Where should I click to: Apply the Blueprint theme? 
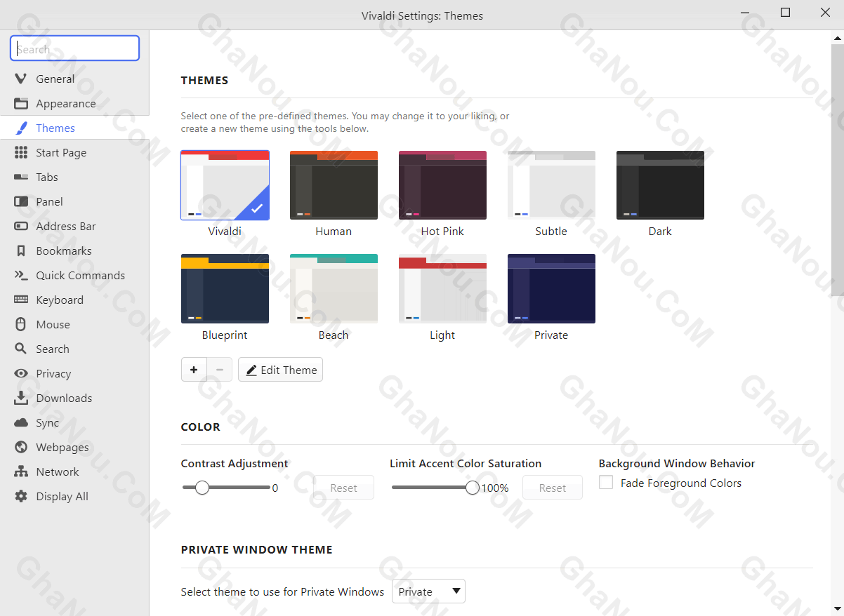[225, 288]
